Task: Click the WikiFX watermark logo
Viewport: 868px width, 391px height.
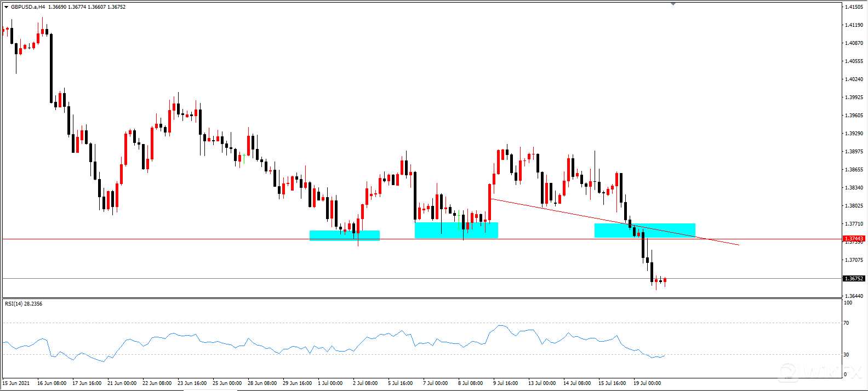Action: (x=820, y=372)
